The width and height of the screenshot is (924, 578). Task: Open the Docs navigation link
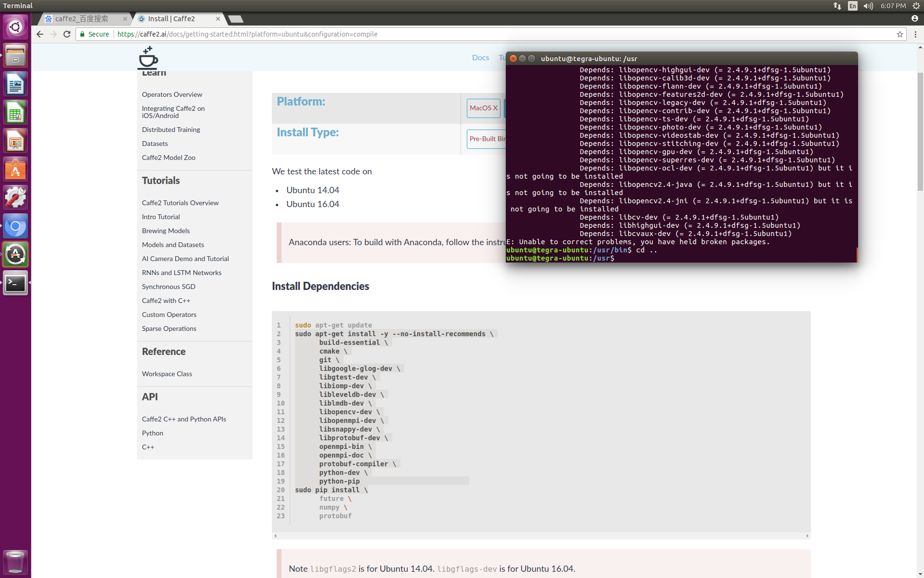[x=480, y=57]
